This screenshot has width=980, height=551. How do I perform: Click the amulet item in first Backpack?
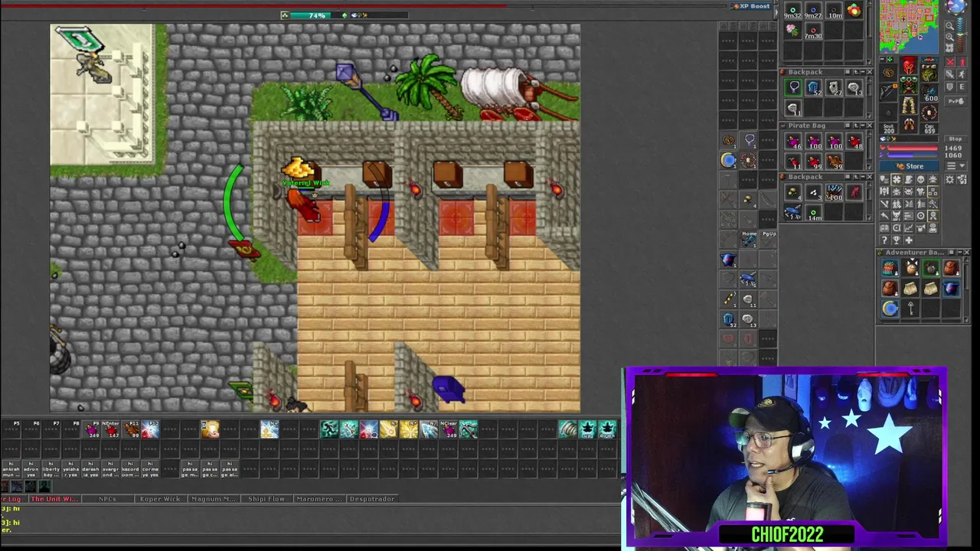(794, 87)
